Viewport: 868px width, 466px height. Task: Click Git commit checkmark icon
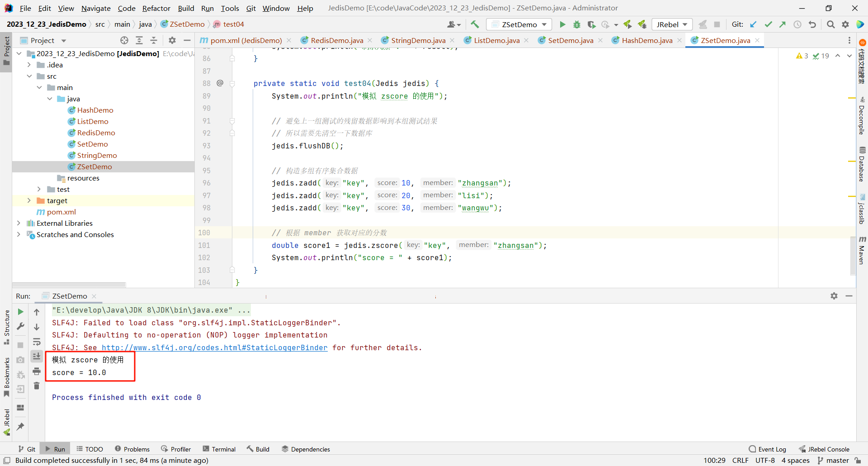768,24
